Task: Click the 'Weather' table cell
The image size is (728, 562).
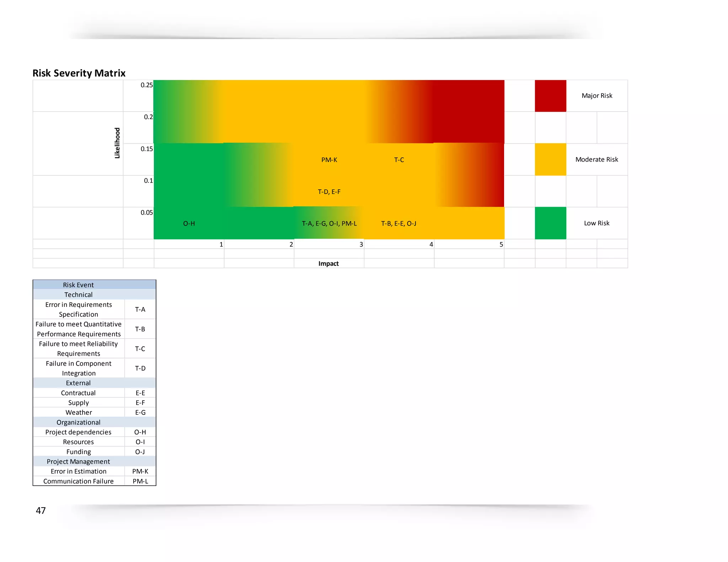Action: [x=79, y=412]
